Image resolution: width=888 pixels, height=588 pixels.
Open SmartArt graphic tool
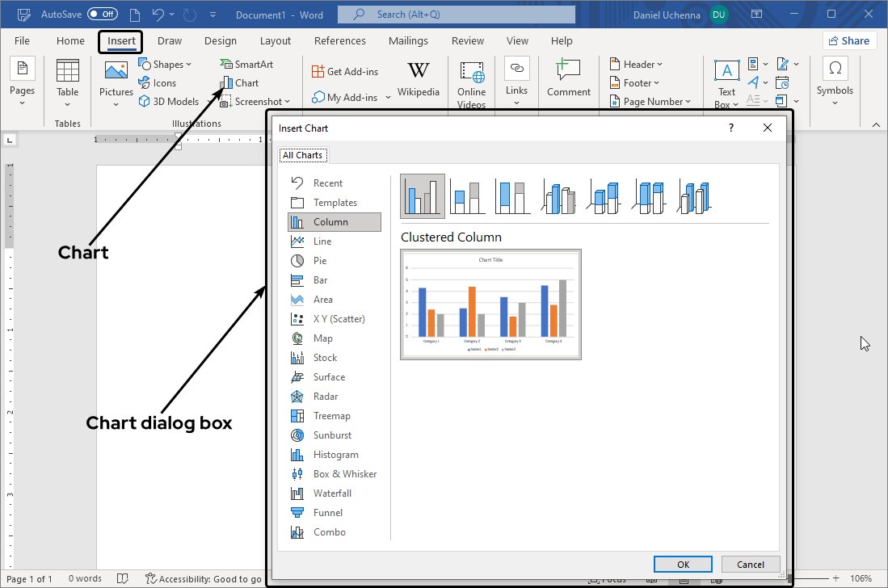click(x=226, y=64)
